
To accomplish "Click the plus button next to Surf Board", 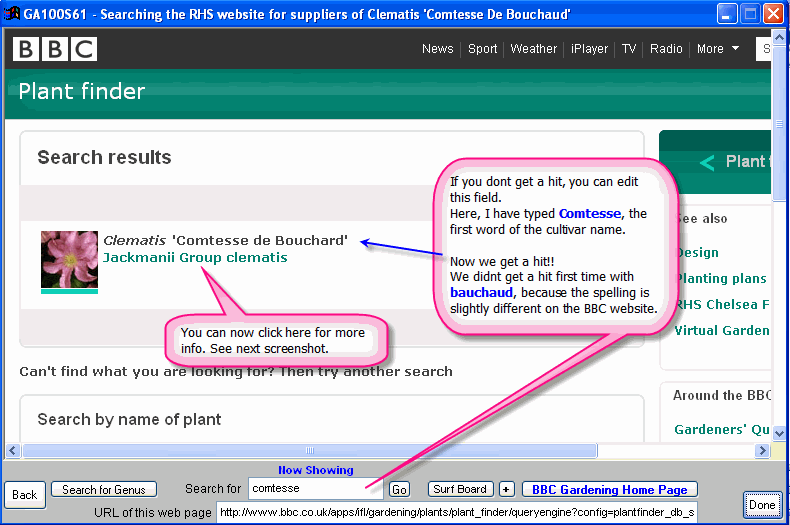I will (x=506, y=489).
